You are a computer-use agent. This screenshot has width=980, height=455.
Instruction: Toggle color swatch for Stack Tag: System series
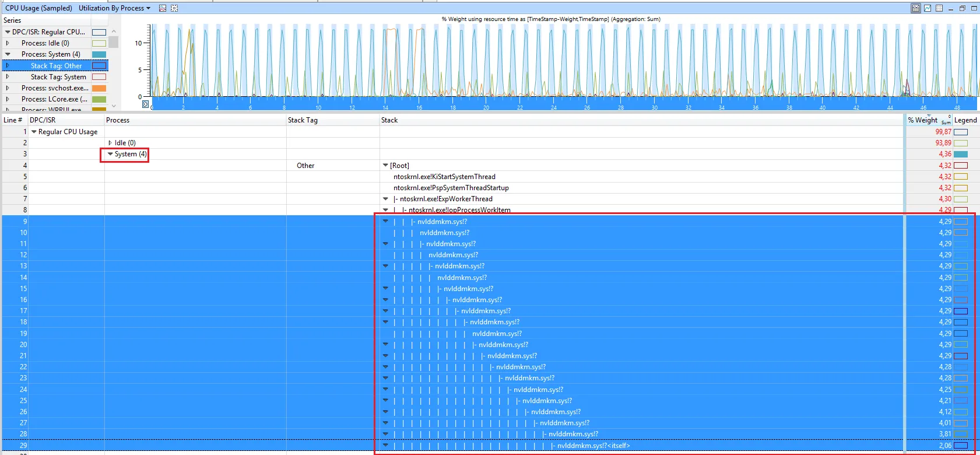click(x=99, y=77)
